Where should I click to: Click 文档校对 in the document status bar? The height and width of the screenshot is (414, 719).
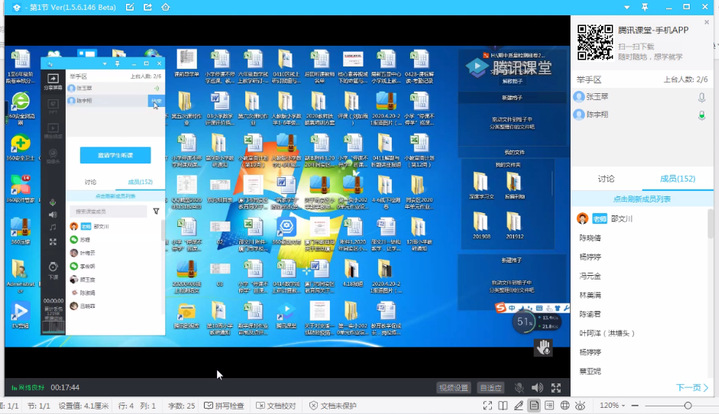(276, 406)
